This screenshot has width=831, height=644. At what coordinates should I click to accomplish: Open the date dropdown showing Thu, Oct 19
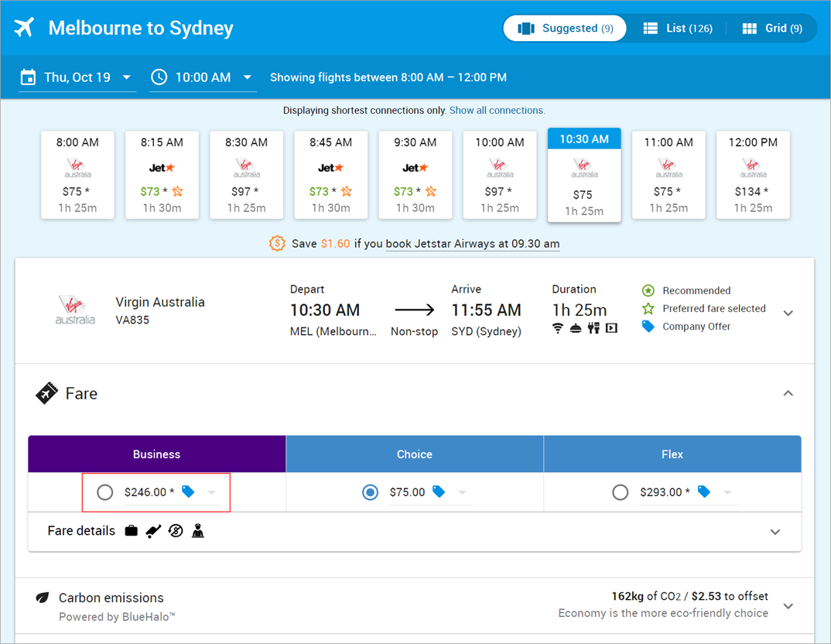click(x=77, y=77)
